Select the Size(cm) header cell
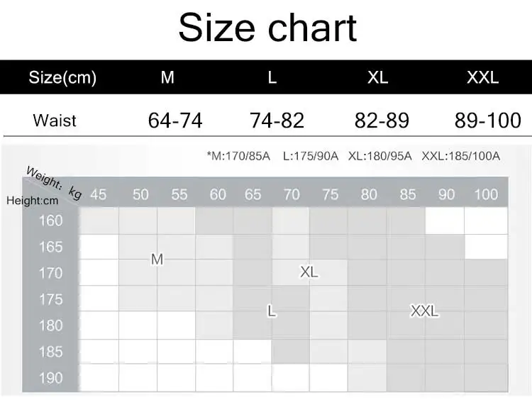This screenshot has height=402, width=532. (62, 77)
